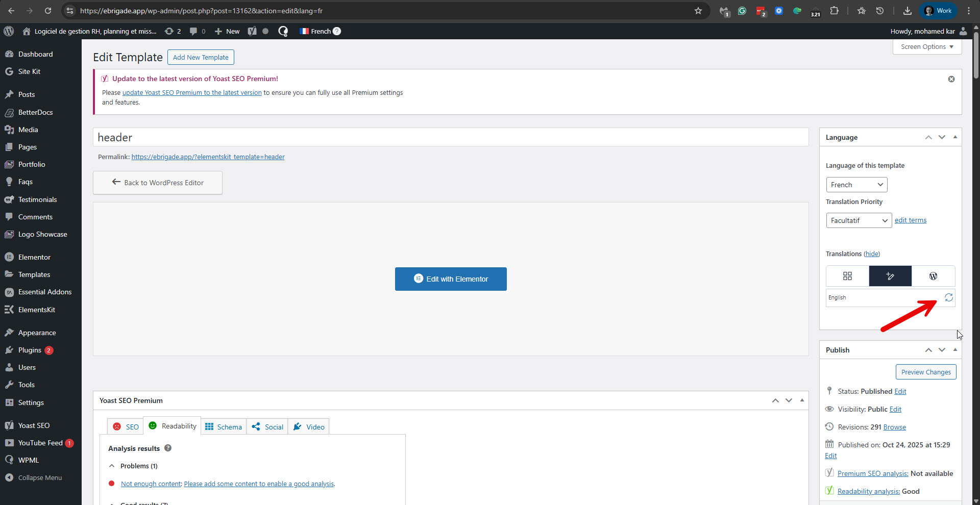
Task: Select the grid view translation icon
Action: click(x=847, y=276)
